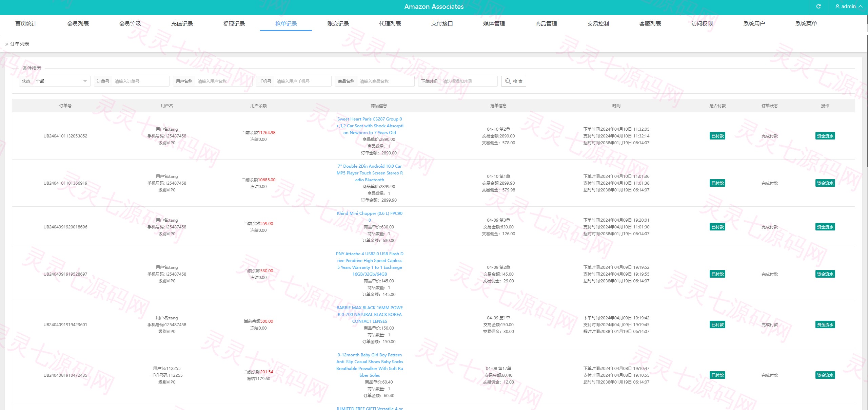The height and width of the screenshot is (410, 868).
Task: Click 已付款 badge for order UB2404101132053852
Action: 717,136
